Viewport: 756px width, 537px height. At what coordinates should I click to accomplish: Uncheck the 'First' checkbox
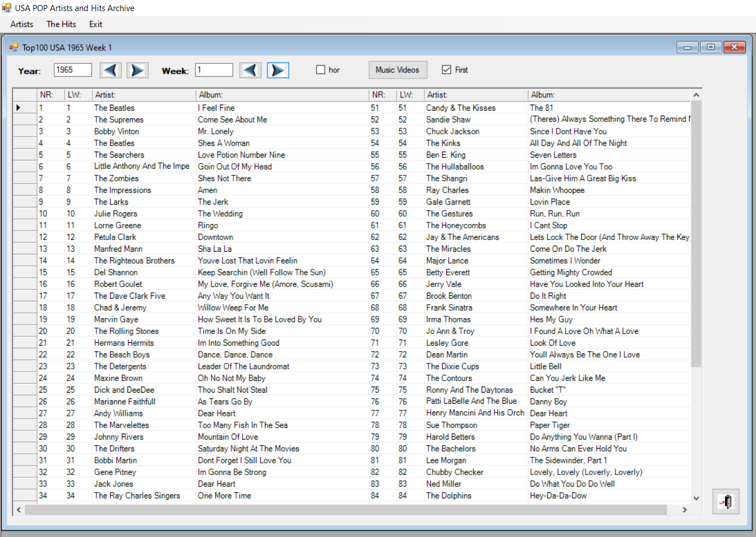447,70
